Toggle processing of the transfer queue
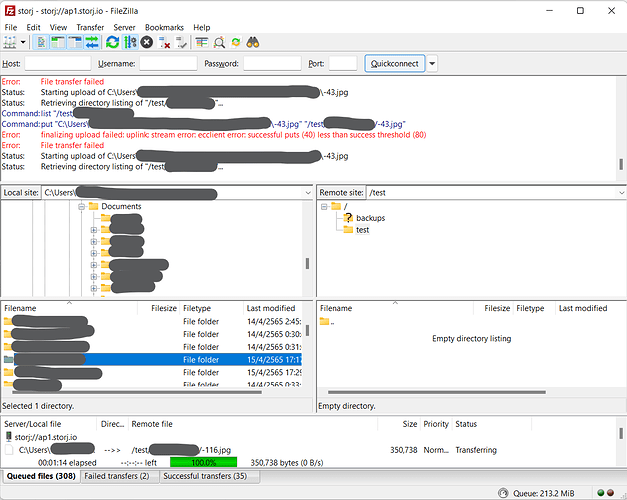This screenshot has width=627, height=500. coord(129,42)
